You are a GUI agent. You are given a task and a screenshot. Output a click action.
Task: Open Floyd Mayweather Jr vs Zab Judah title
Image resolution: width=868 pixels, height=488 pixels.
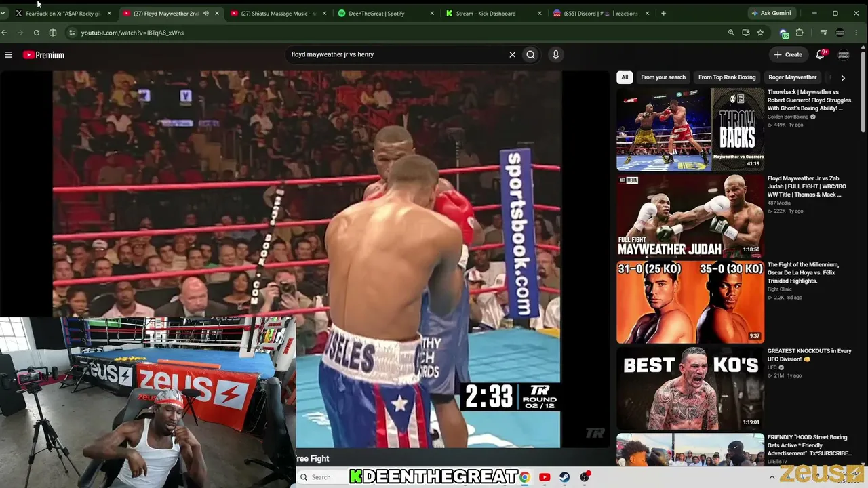click(807, 186)
